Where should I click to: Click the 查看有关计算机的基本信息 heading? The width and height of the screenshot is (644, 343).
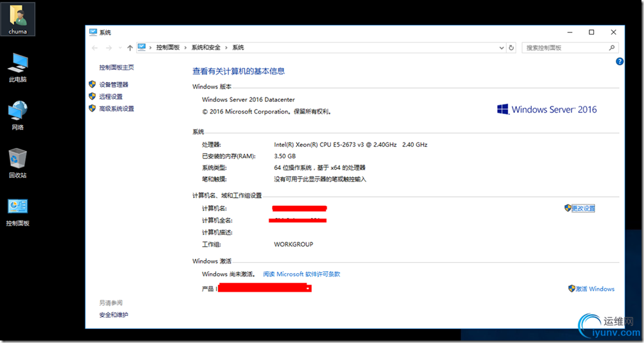coord(239,71)
